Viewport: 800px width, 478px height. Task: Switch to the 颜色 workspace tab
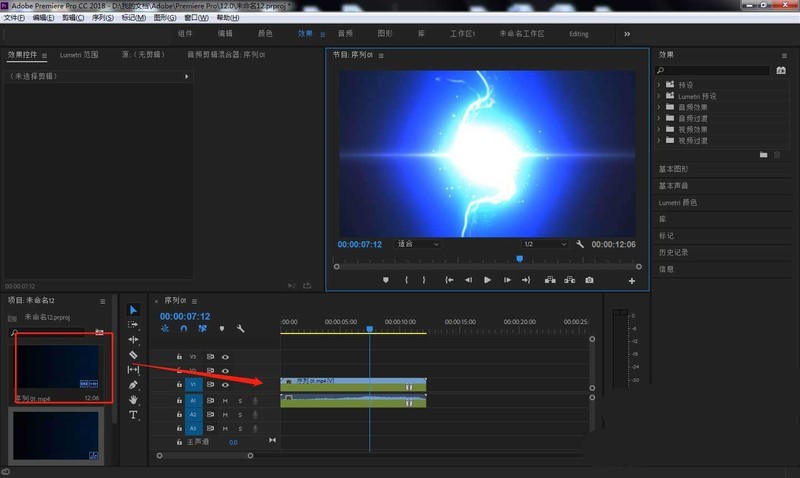tap(265, 33)
